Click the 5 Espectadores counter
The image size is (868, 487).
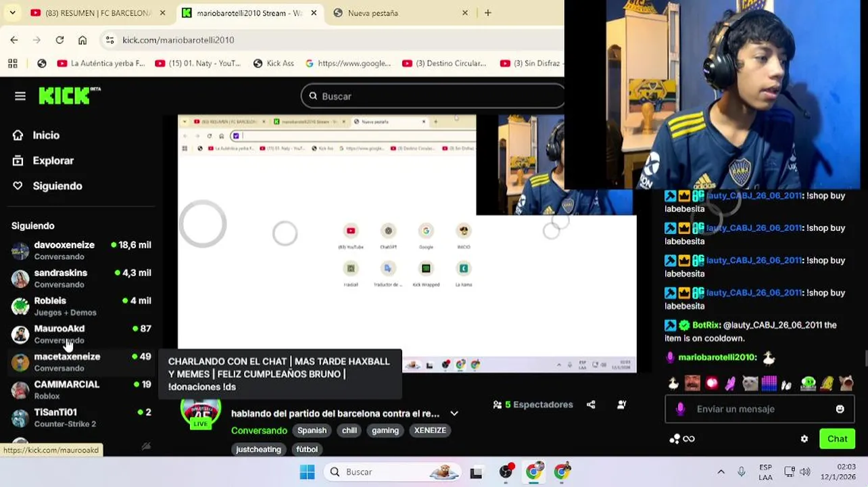(x=533, y=404)
